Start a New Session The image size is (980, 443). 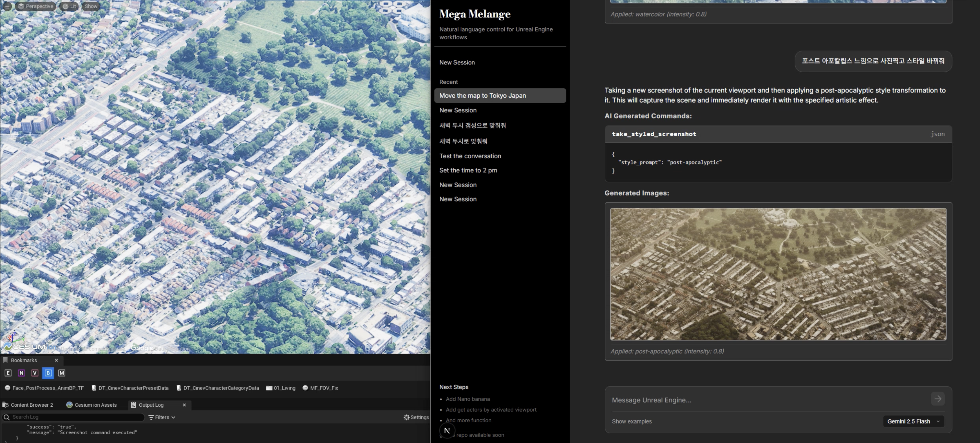tap(457, 62)
